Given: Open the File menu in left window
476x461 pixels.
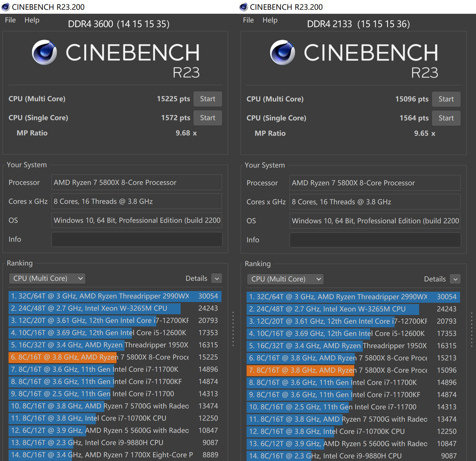Looking at the screenshot, I should tap(10, 20).
